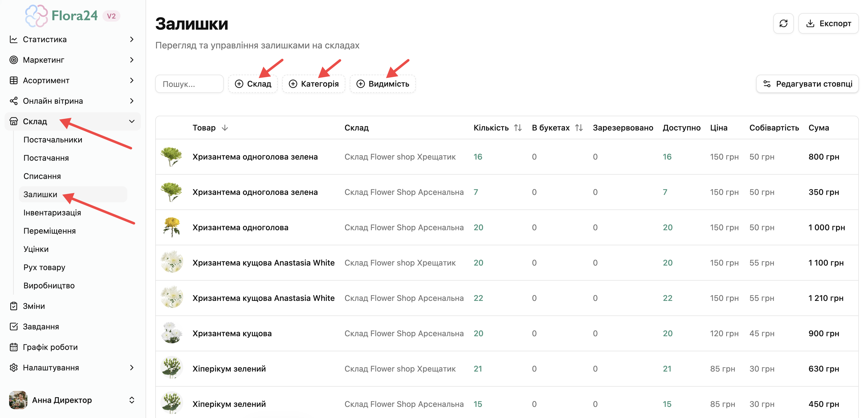Open the Анна Директор user switcher
The height and width of the screenshot is (418, 868).
[x=72, y=400]
